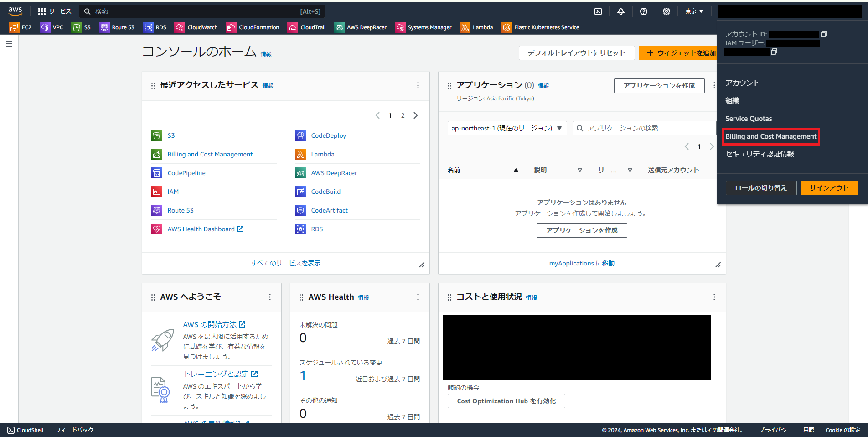Image resolution: width=868 pixels, height=437 pixels.
Task: Open EC2 from favorites bar
Action: (x=21, y=27)
